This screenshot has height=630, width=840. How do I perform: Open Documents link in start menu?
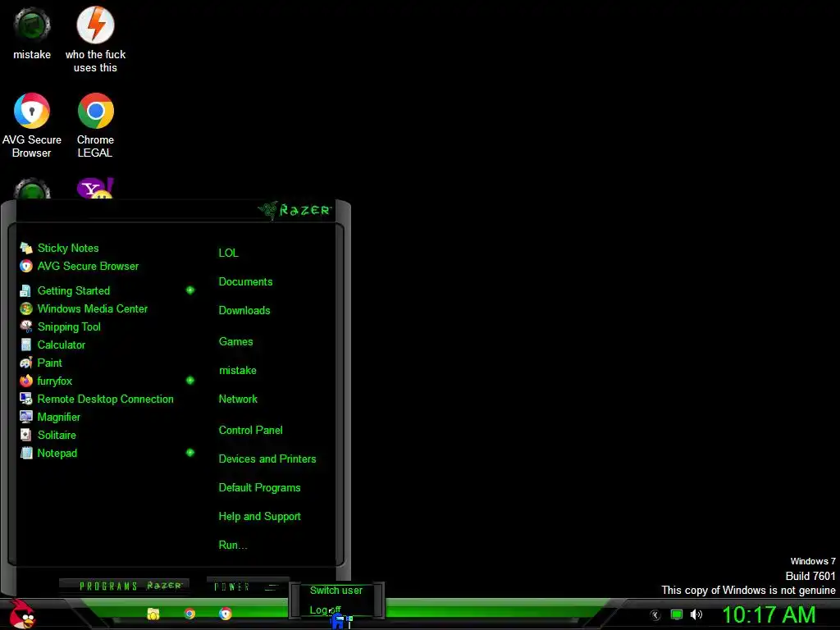[x=245, y=282]
